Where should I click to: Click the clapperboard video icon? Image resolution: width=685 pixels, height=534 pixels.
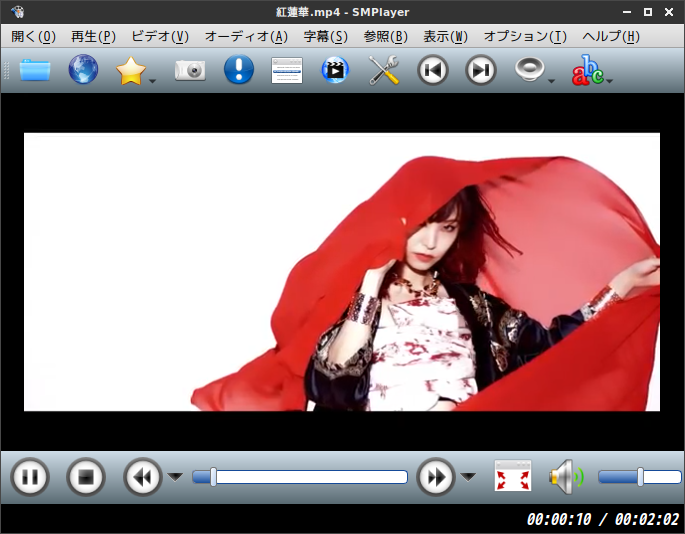tap(335, 69)
